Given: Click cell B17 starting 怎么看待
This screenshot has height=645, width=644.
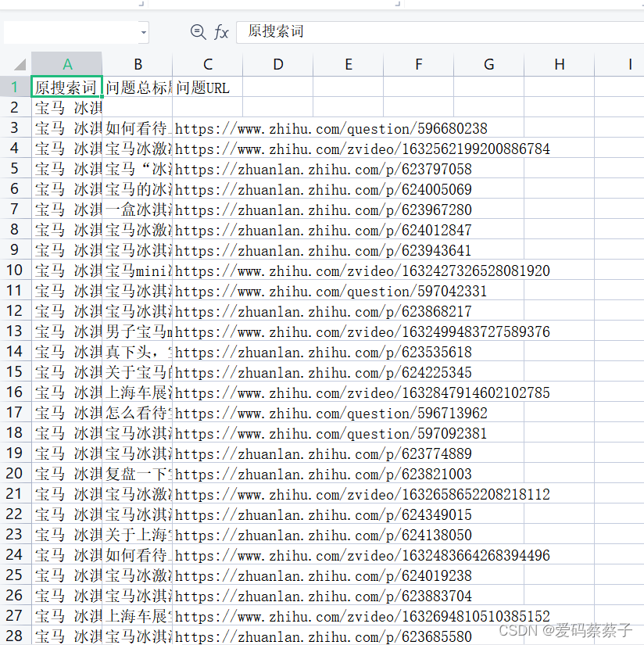Looking at the screenshot, I should [x=138, y=412].
